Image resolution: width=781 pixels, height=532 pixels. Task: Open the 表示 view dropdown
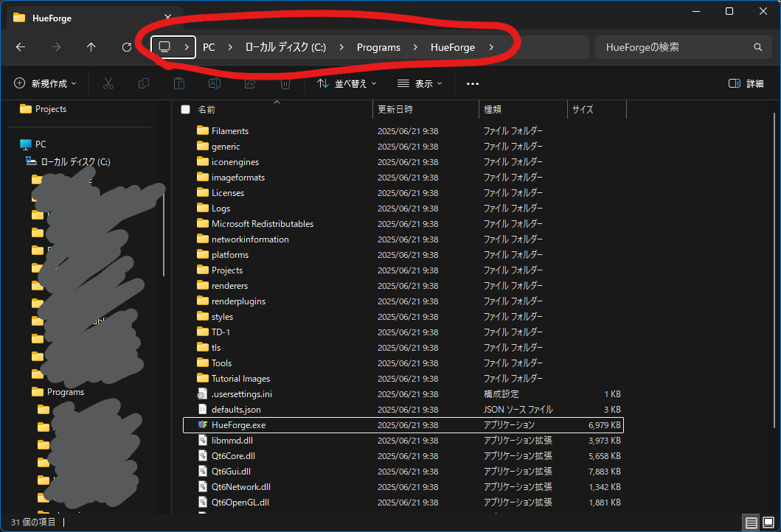tap(420, 84)
